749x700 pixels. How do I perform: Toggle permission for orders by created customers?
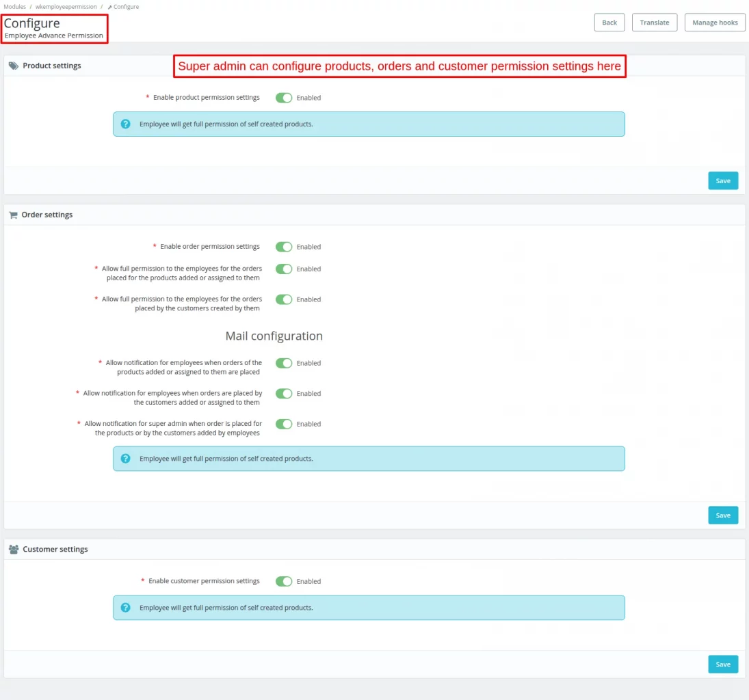pyautogui.click(x=284, y=299)
